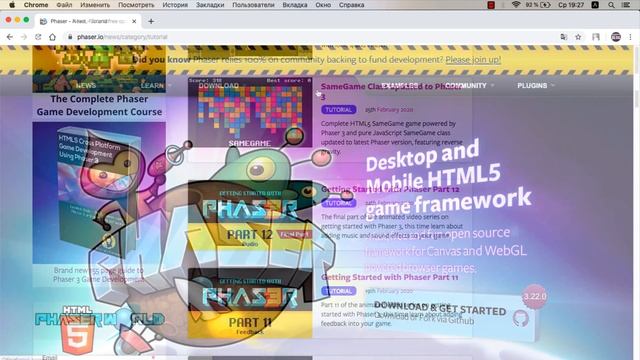Open Getting Started with Phaser Part 11 article
Image resolution: width=640 pixels, height=360 pixels.
pos(389,277)
